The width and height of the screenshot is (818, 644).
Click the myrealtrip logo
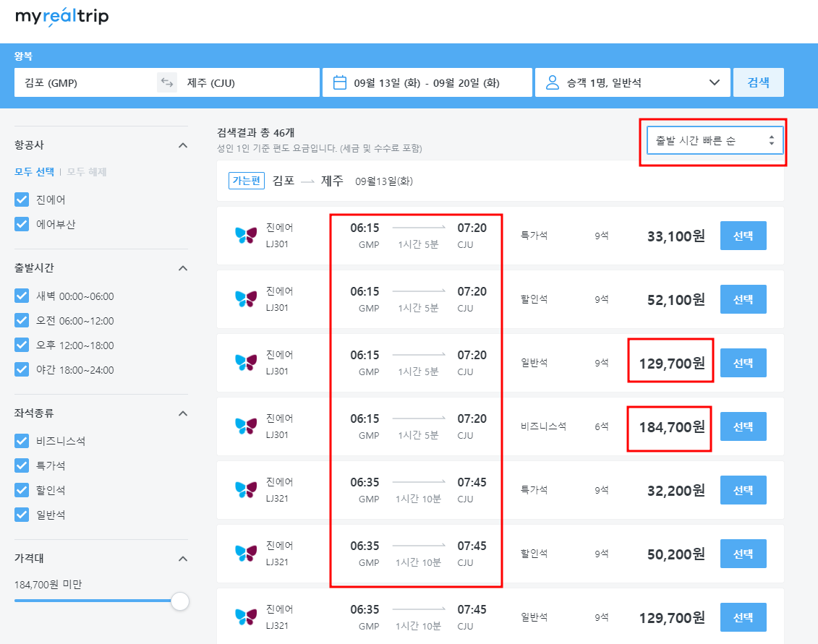tap(62, 17)
